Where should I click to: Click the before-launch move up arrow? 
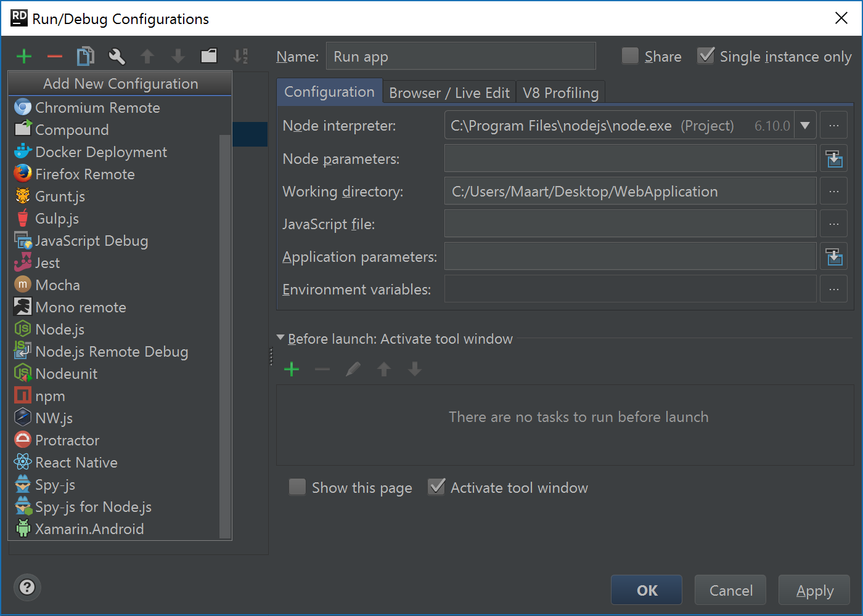pos(384,369)
